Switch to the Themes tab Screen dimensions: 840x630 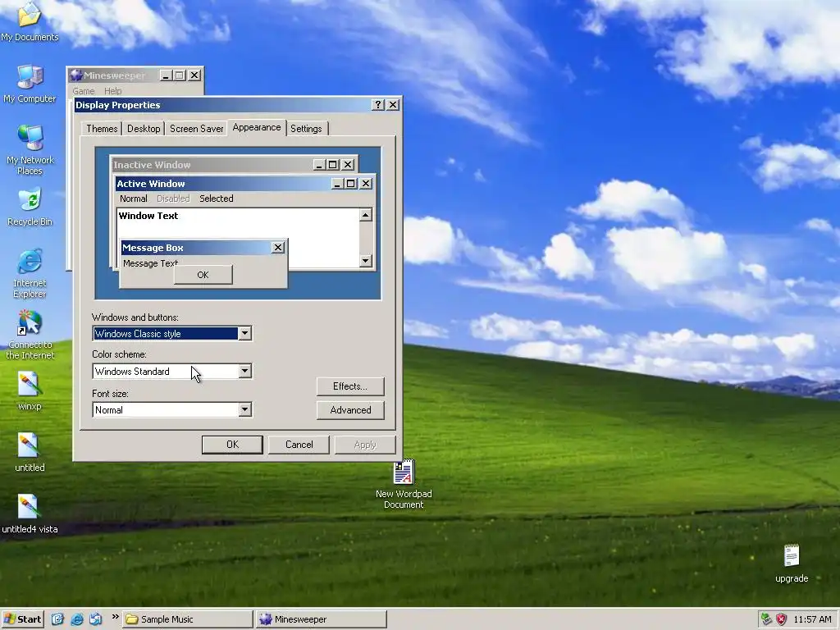tap(102, 129)
